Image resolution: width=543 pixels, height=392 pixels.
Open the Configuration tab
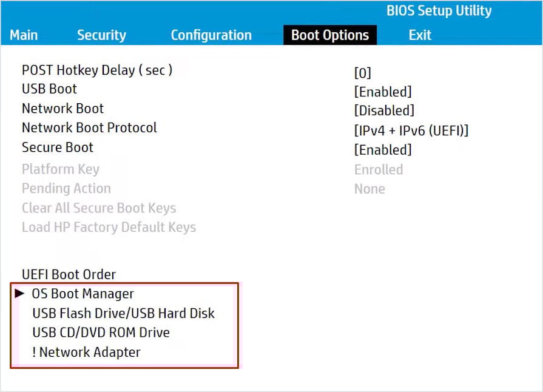(x=211, y=35)
